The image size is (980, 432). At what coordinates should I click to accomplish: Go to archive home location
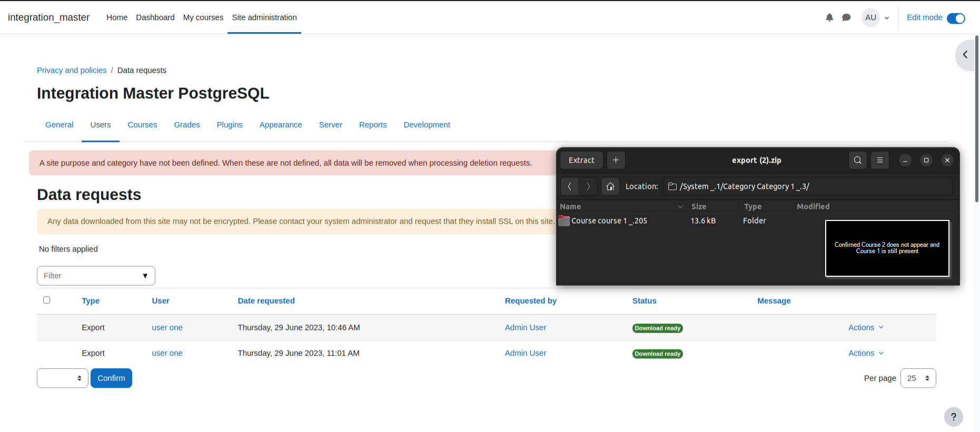tap(610, 186)
